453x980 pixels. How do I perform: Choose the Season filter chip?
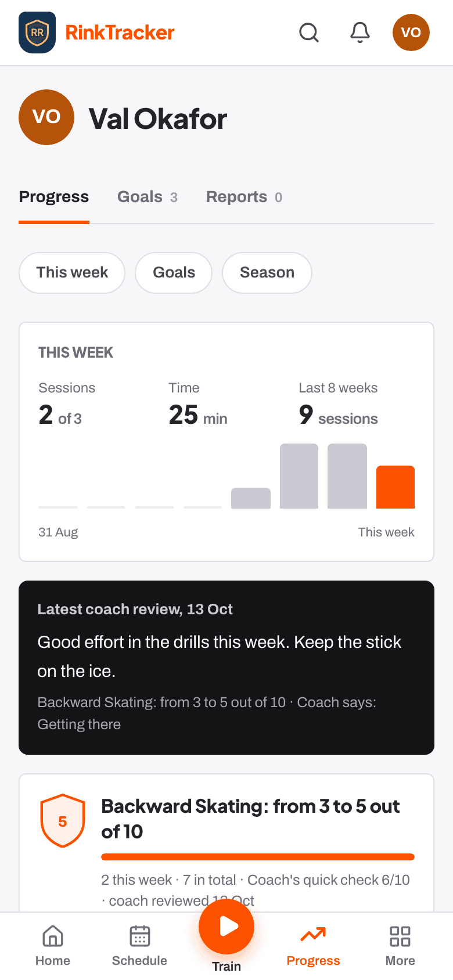267,272
